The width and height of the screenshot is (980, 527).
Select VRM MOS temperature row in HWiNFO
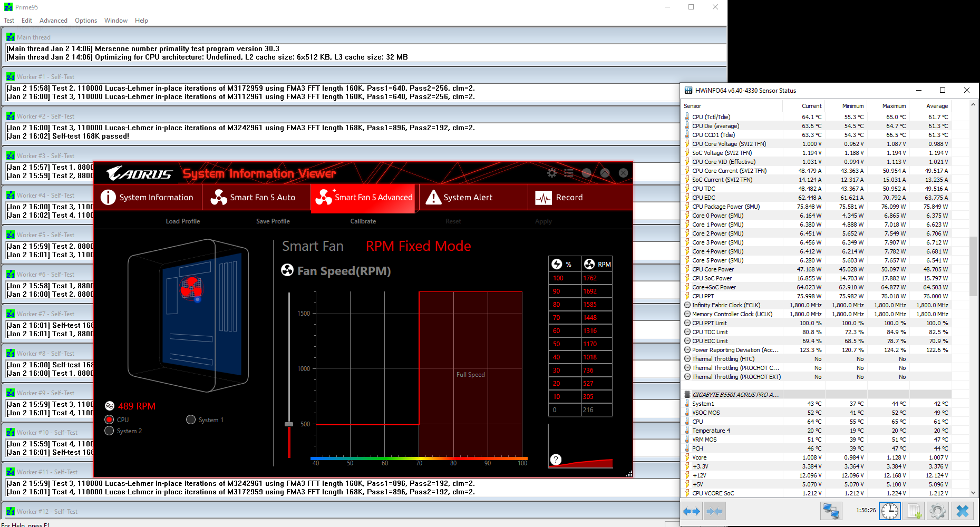tap(817, 440)
